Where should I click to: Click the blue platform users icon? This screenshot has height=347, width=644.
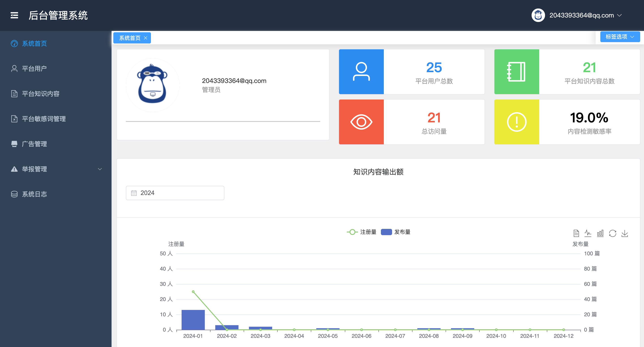click(x=361, y=72)
